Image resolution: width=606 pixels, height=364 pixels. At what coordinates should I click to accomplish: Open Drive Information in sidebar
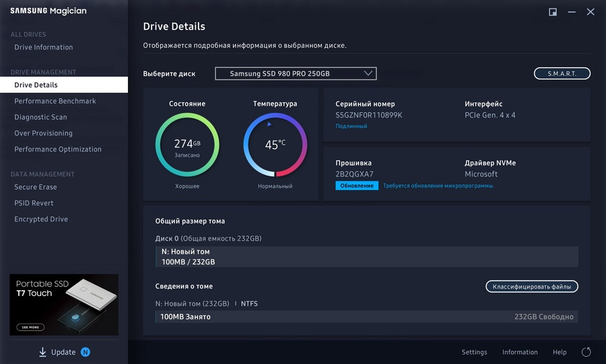(43, 47)
